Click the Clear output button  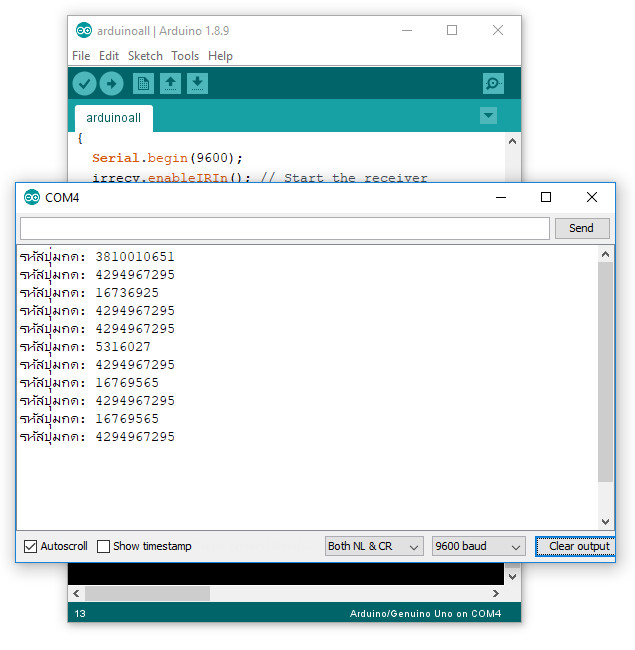[576, 546]
